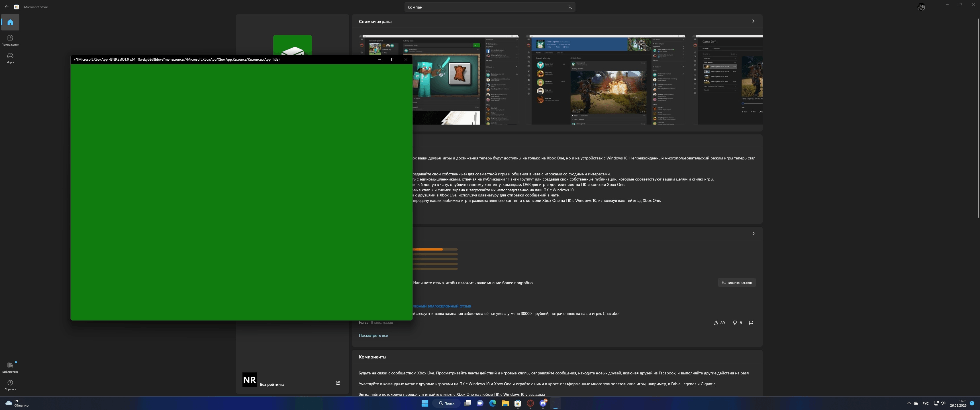Screen dimensions: 980x410
Task: Close the XboxApp green window
Action: click(406, 59)
